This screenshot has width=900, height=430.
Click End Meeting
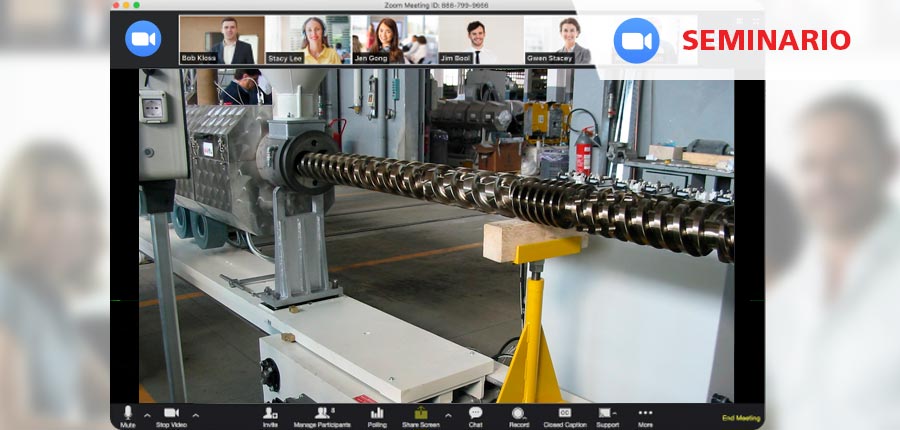coord(740,418)
